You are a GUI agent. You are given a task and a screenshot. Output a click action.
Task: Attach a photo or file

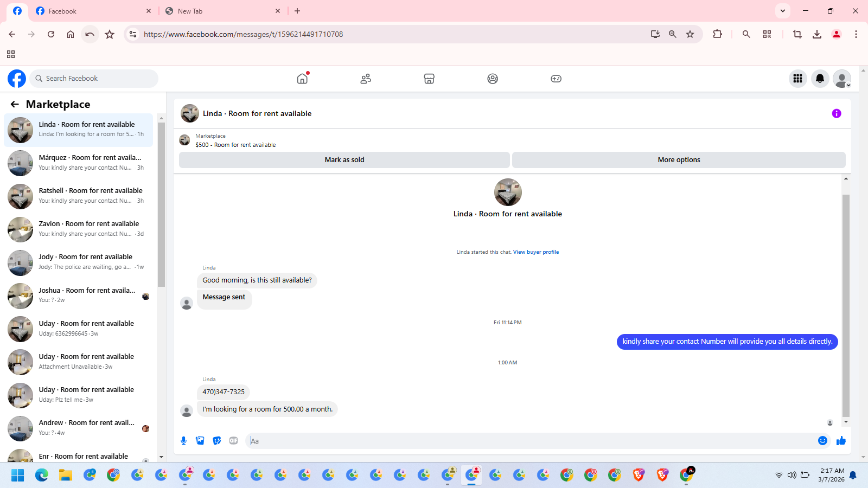click(x=200, y=441)
